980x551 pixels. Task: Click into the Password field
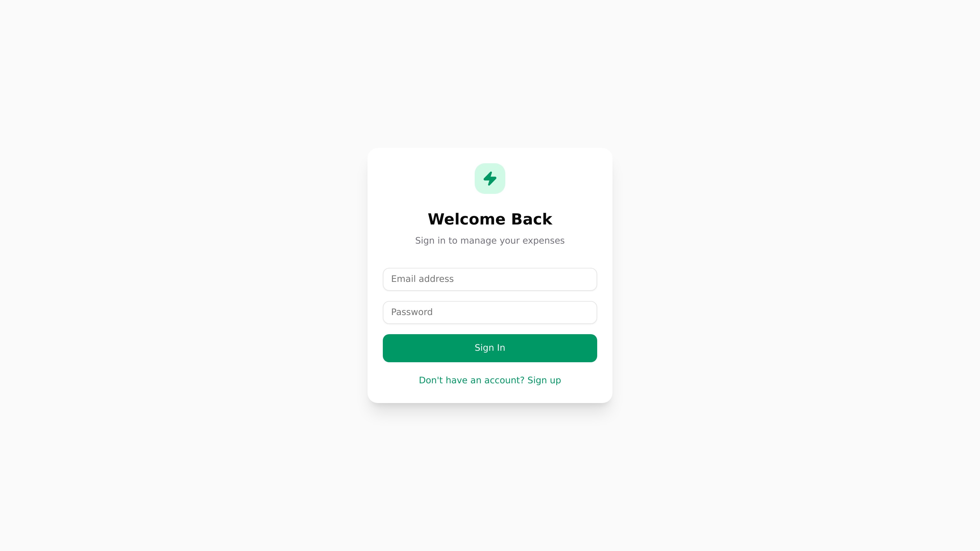point(490,312)
